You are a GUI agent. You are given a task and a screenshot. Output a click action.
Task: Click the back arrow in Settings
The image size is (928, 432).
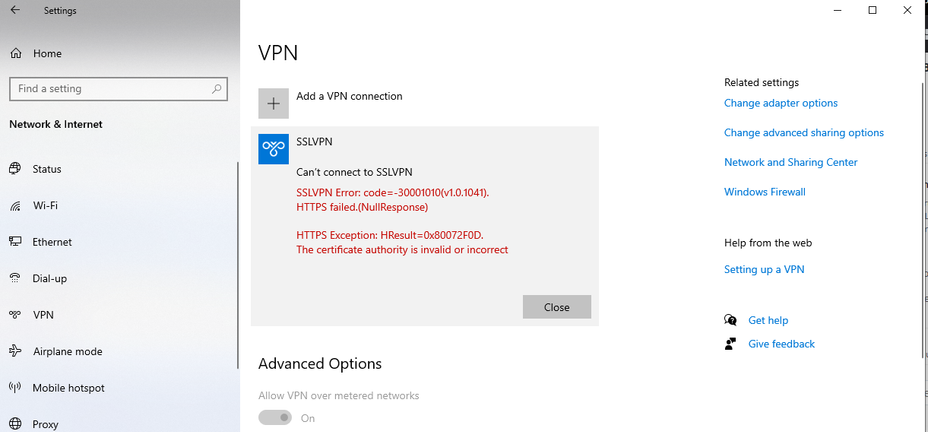tap(15, 11)
